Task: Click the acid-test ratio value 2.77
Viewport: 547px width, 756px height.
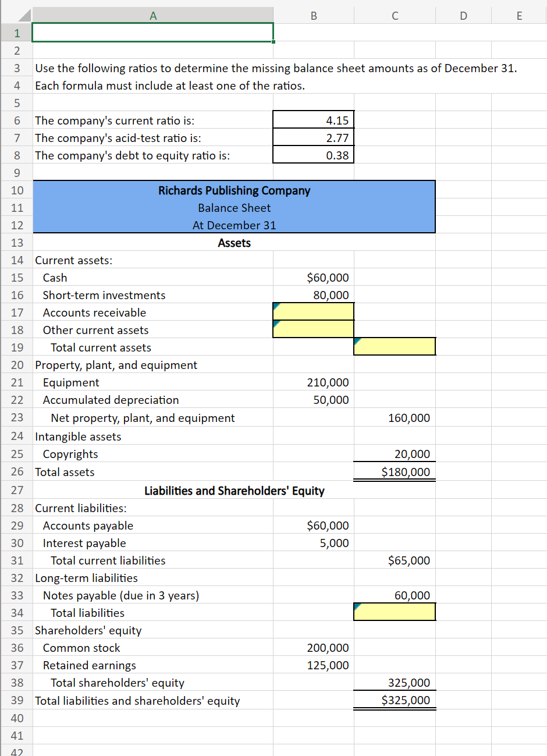Action: pyautogui.click(x=313, y=137)
